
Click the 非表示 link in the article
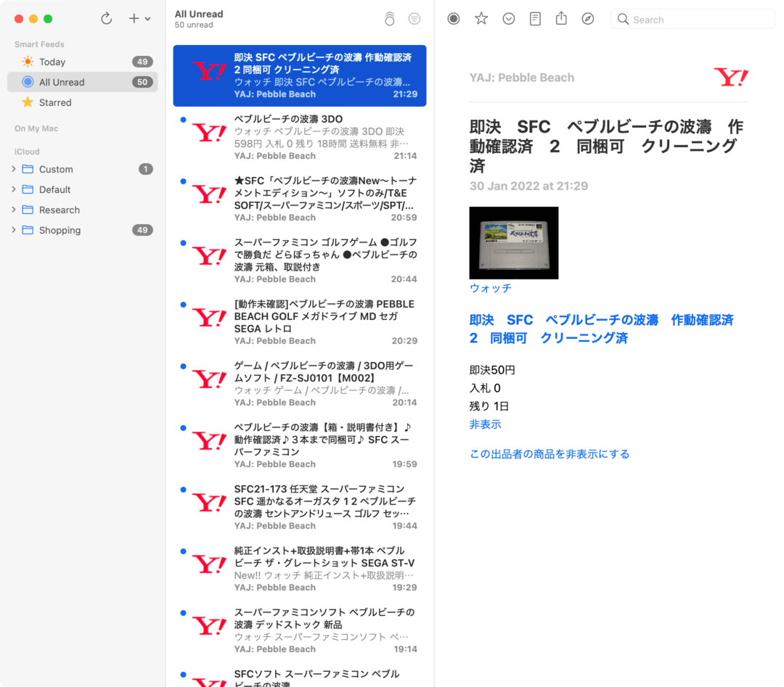pos(486,424)
